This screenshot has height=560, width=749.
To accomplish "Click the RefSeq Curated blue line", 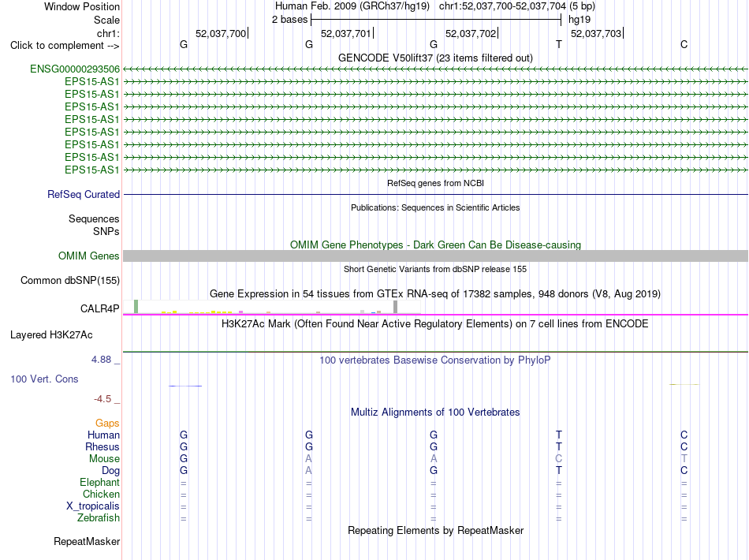I will pos(435,195).
